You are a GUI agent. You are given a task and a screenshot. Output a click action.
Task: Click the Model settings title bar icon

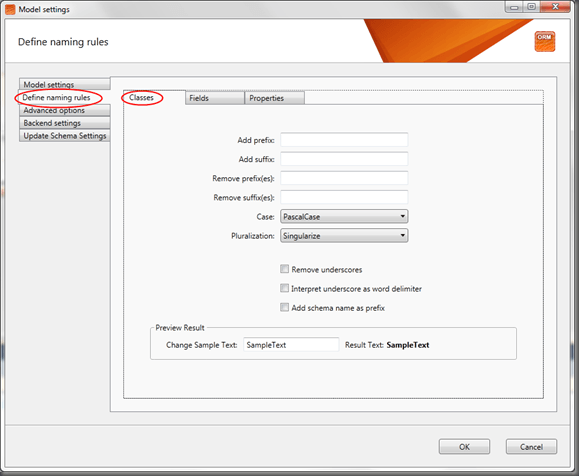(x=10, y=10)
